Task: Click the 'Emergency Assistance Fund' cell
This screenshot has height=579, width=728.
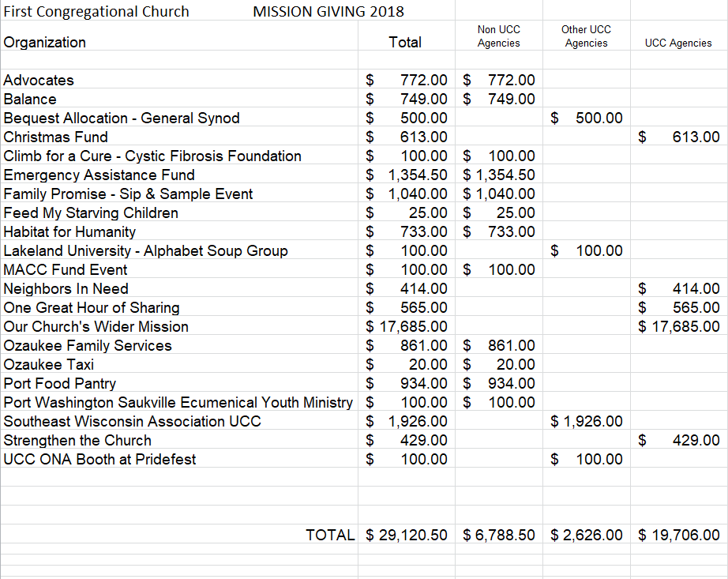Action: point(99,175)
